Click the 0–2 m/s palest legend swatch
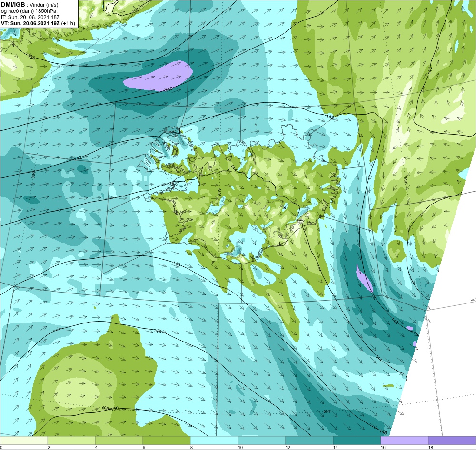The width and height of the screenshot is (476, 450). click(x=24, y=440)
